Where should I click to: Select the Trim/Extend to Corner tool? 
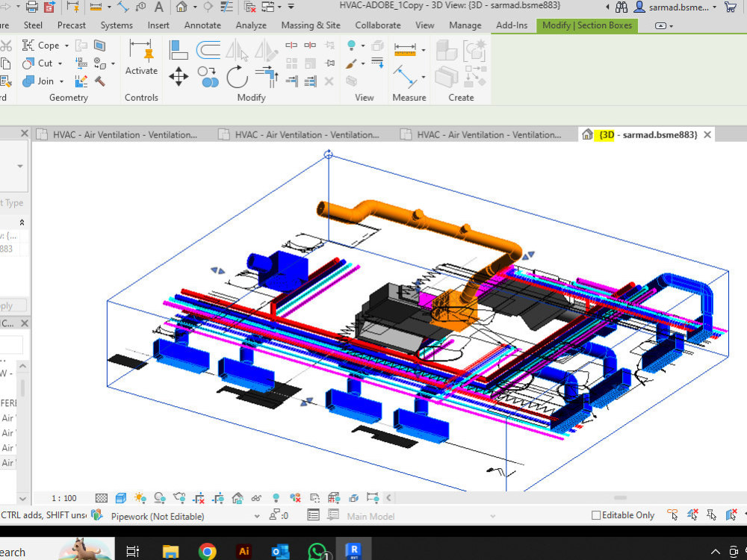267,77
